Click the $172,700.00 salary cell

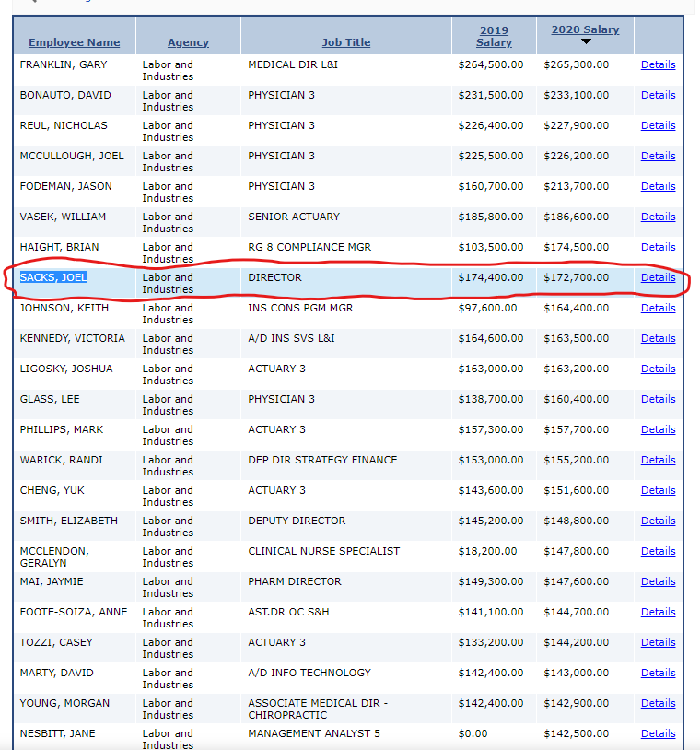(x=577, y=277)
